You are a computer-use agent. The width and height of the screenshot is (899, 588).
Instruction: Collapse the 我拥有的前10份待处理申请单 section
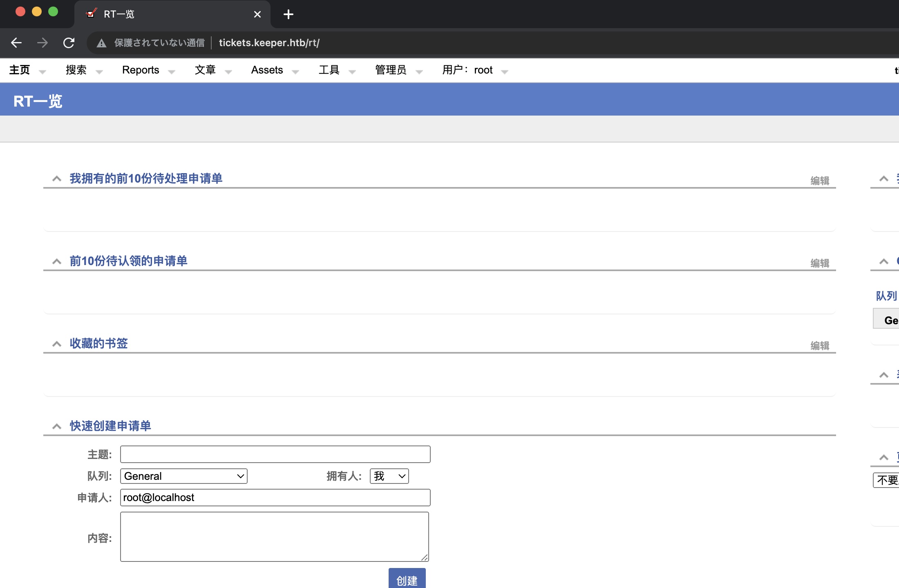[x=57, y=179]
